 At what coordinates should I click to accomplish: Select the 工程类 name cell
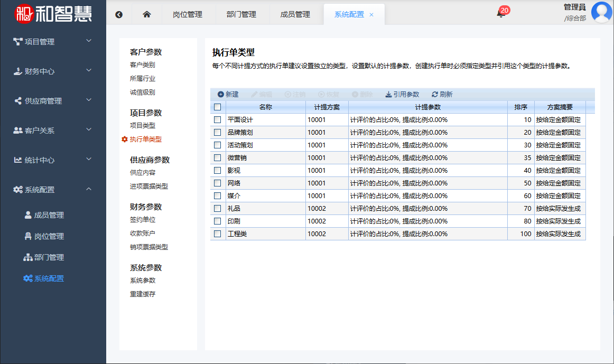[x=265, y=234]
